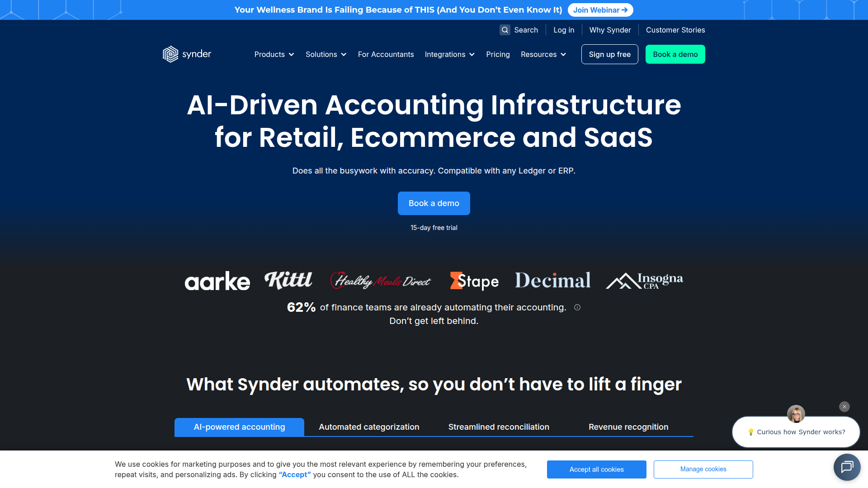The height and width of the screenshot is (488, 868).
Task: Click the aarke brand logo
Action: (217, 281)
